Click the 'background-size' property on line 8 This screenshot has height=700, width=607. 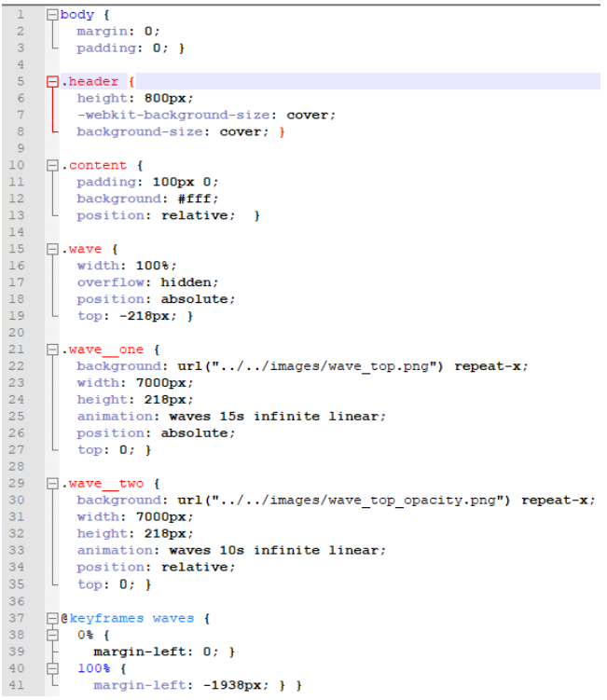point(140,132)
